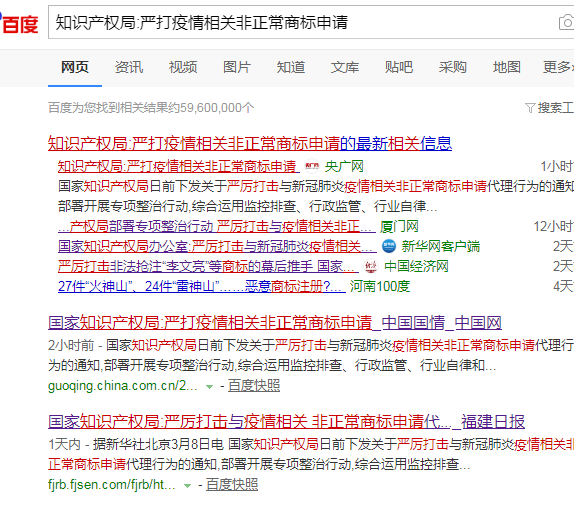Open 严厉打击非法抢注“李文亮” article link
The image size is (574, 511).
pos(208,266)
